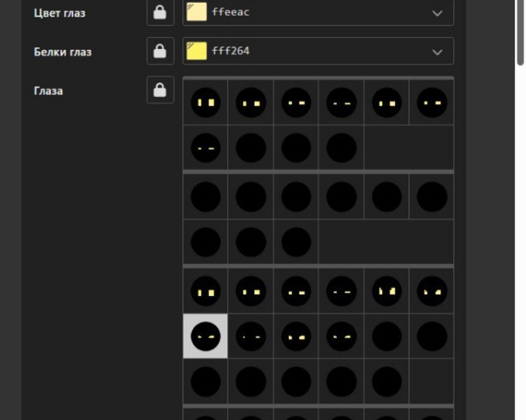Open the fff264 color dropdown chevron
The width and height of the screenshot is (526, 420).
(x=437, y=52)
